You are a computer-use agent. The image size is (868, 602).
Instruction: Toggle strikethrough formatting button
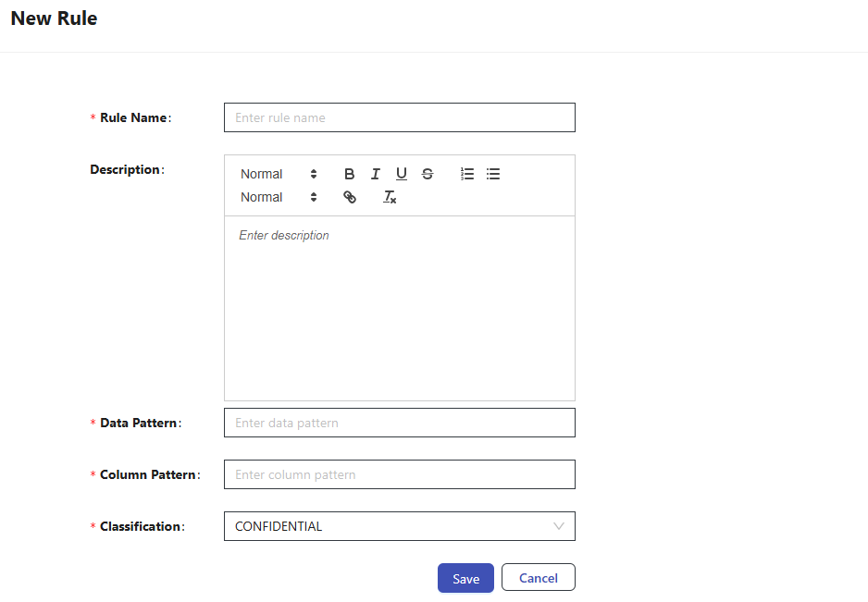coord(427,174)
